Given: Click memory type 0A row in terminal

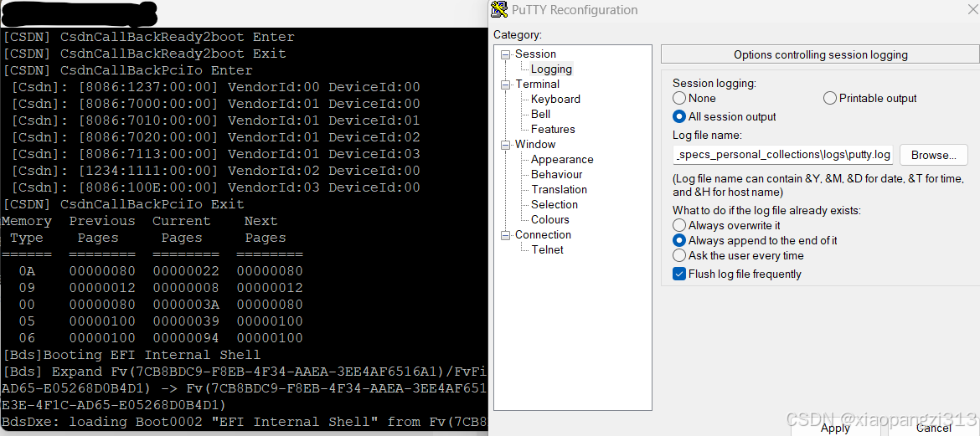Looking at the screenshot, I should tap(161, 271).
